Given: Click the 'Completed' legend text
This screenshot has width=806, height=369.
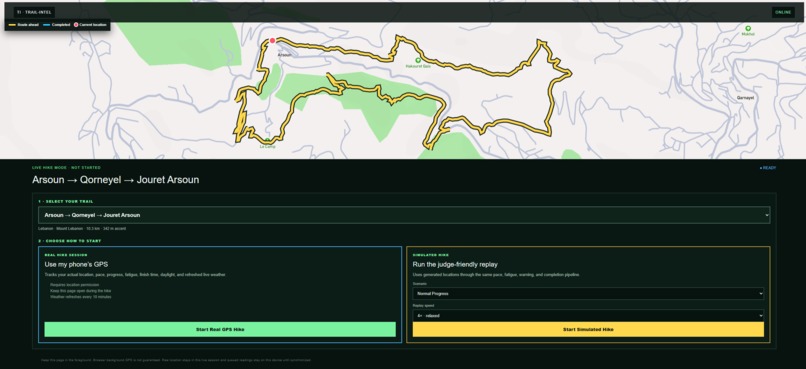Looking at the screenshot, I should pyautogui.click(x=61, y=25).
